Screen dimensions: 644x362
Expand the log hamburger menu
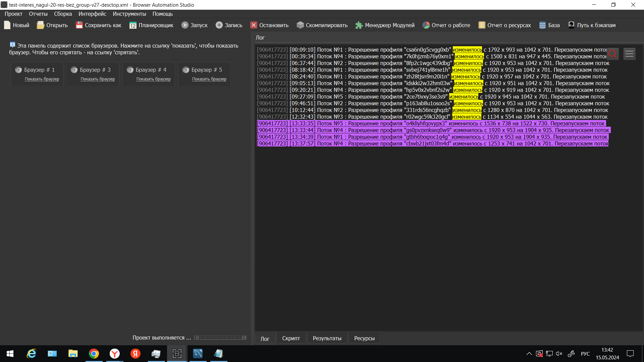pos(629,54)
